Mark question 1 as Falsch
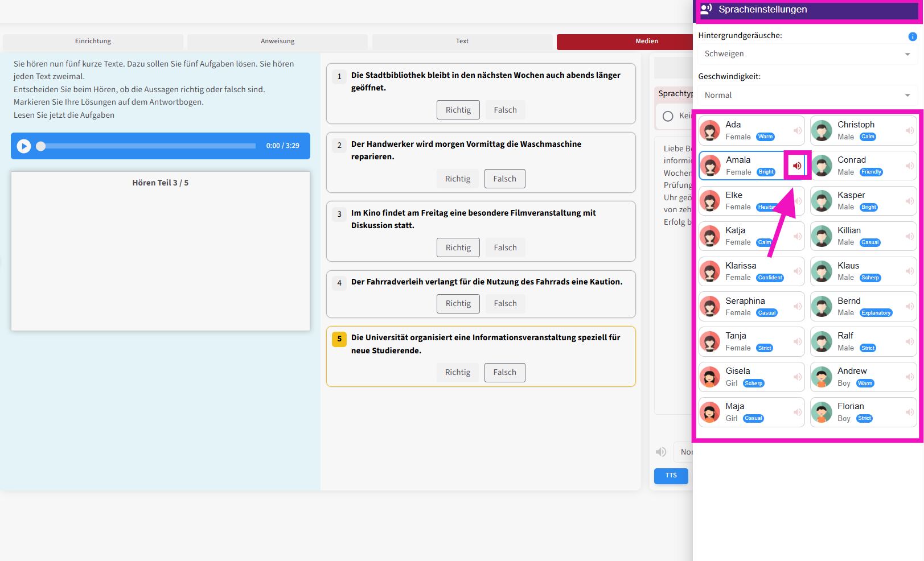 click(x=505, y=110)
